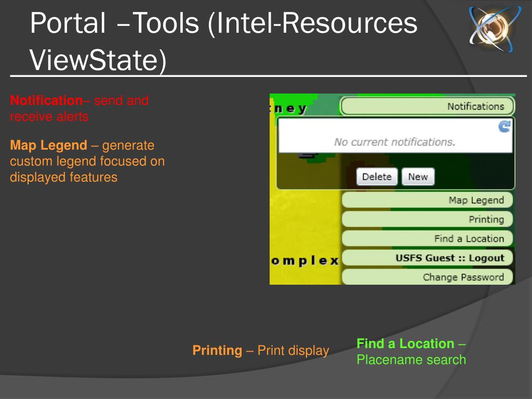Click the globe logo in slide corner

[495, 29]
